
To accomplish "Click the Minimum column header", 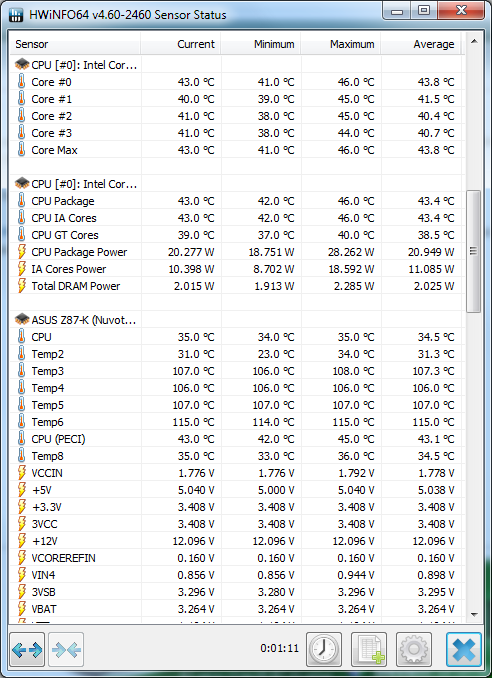I will point(261,44).
